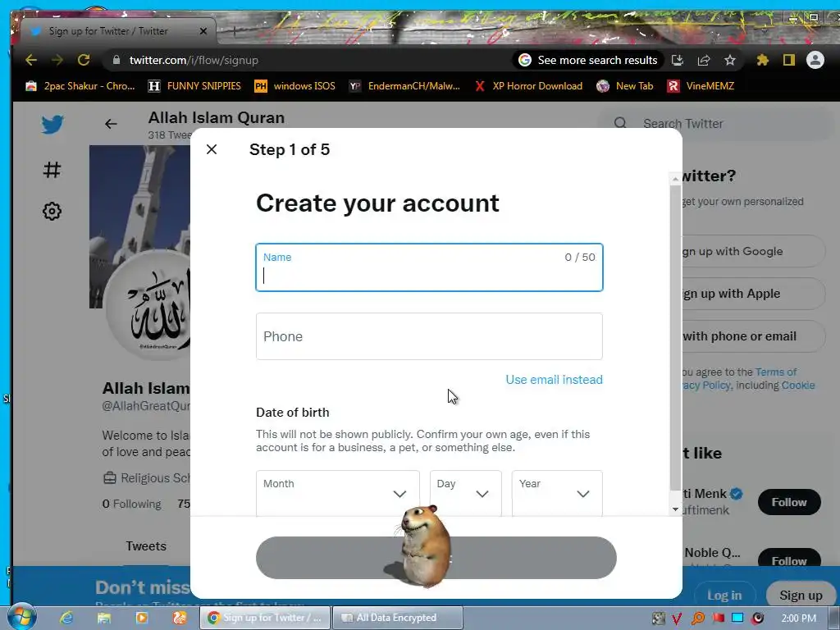Image resolution: width=840 pixels, height=630 pixels.
Task: Open UC Browser icon in taskbar
Action: (x=180, y=618)
